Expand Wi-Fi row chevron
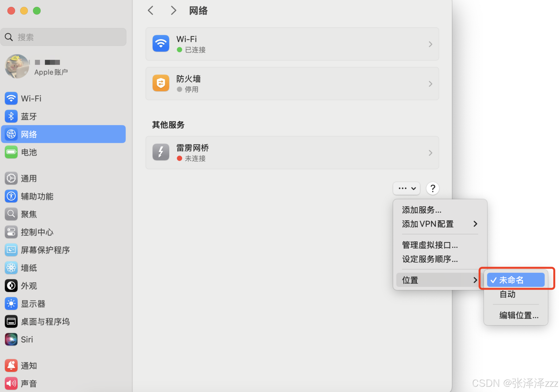 coord(430,44)
